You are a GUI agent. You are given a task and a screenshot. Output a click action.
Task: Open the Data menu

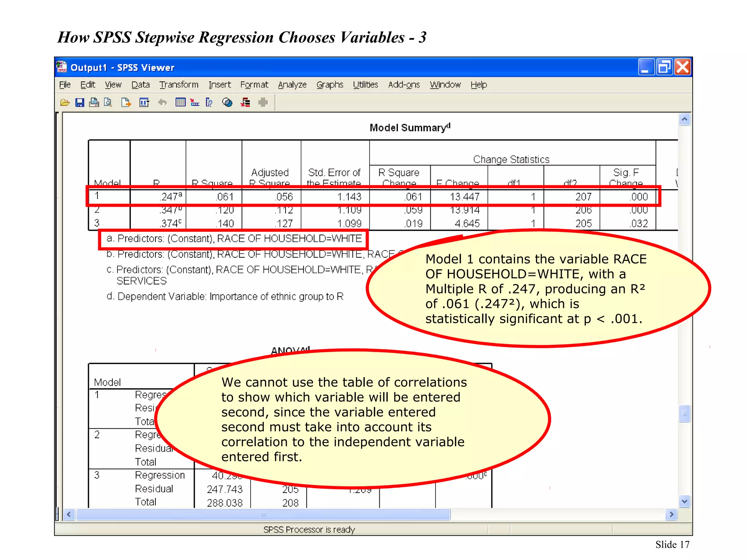pyautogui.click(x=140, y=85)
